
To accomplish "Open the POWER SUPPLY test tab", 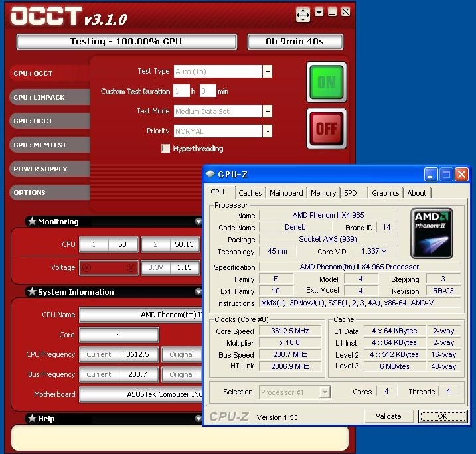I will [x=50, y=169].
